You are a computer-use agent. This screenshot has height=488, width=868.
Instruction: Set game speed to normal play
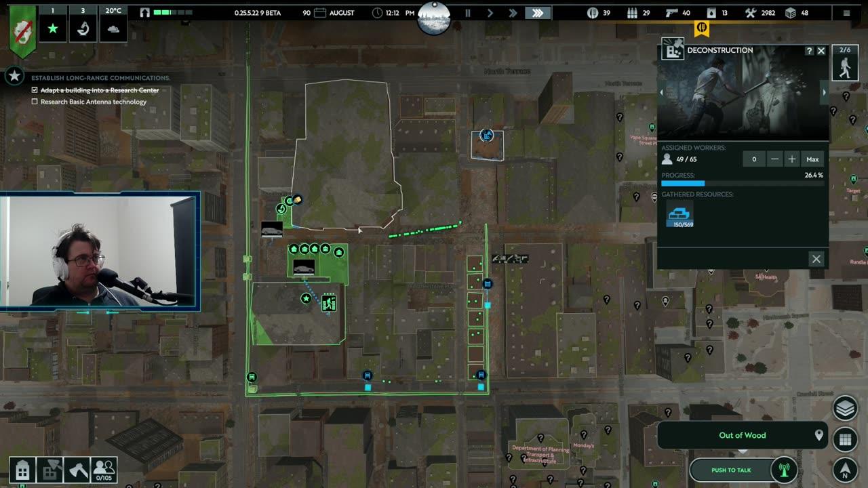tap(490, 13)
